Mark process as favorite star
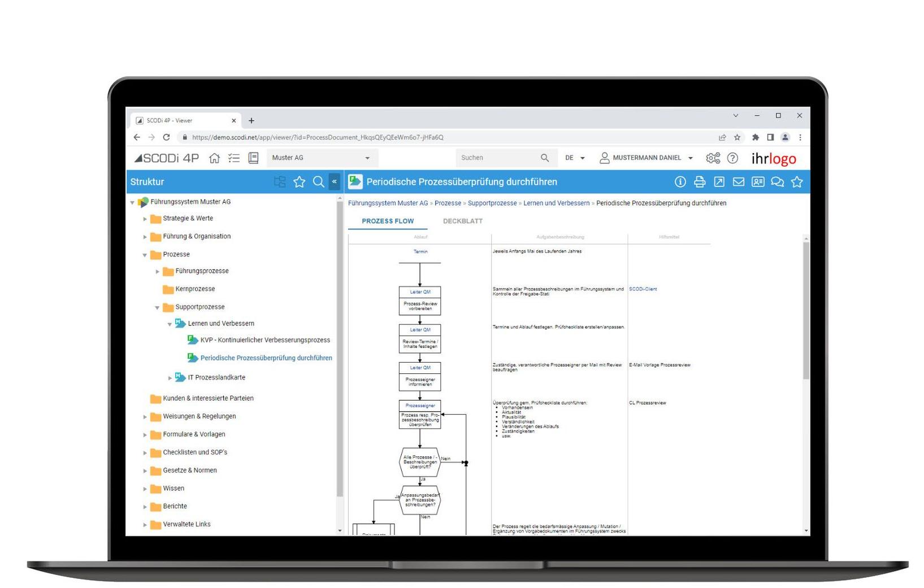Image resolution: width=924 pixels, height=588 pixels. (x=797, y=182)
